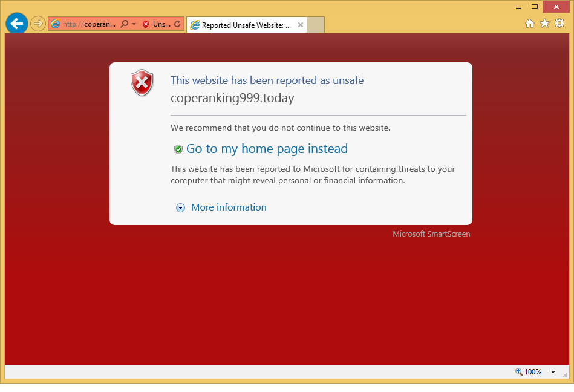Click the Unsafe website security report badge

pyautogui.click(x=156, y=24)
